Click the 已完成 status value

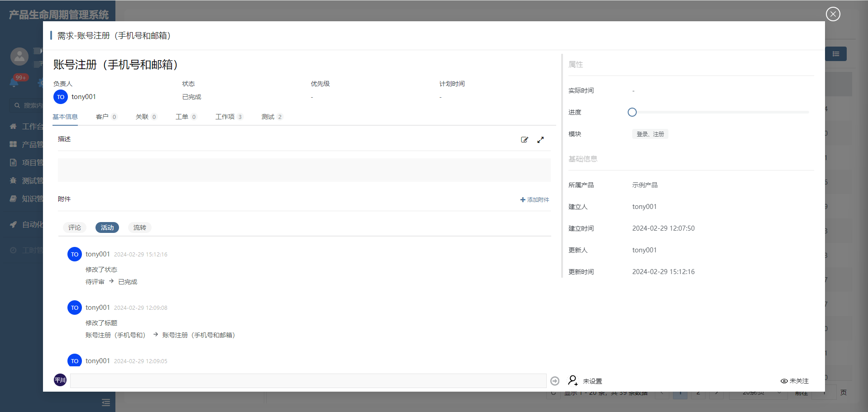point(192,97)
